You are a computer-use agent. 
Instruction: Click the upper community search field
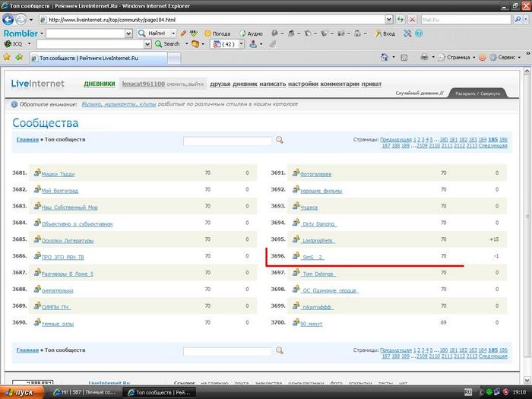(227, 141)
